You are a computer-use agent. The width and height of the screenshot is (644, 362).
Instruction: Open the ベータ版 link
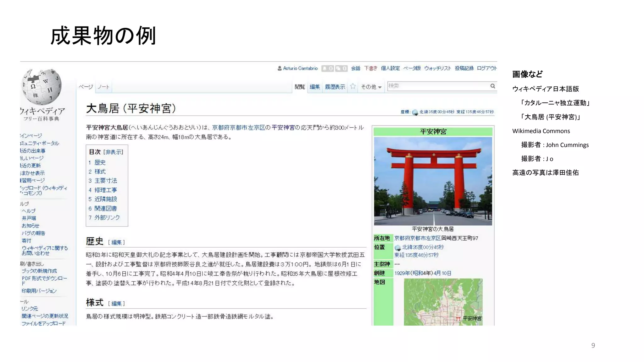pyautogui.click(x=412, y=68)
